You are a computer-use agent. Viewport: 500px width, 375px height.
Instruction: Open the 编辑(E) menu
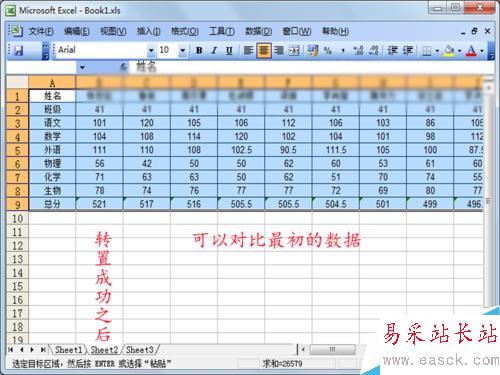[x=77, y=31]
